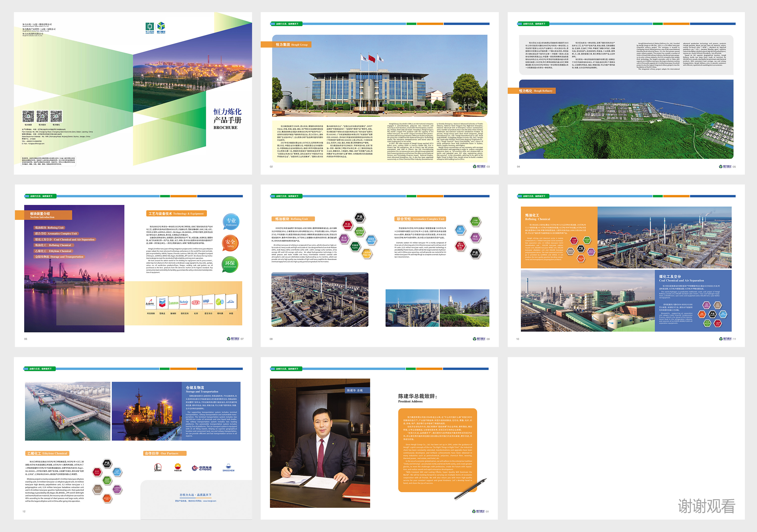Viewport: 757px width, 532px height.
Task: Click the aerial refinery island photo
Action: click(626, 119)
